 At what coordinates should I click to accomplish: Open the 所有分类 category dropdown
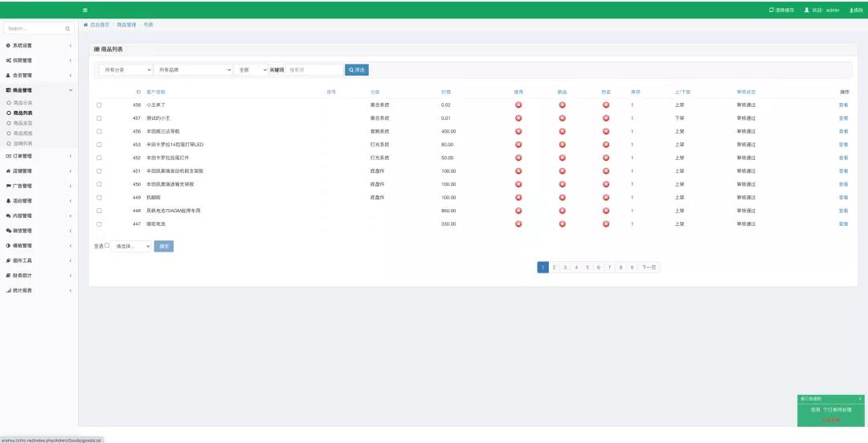click(x=125, y=70)
